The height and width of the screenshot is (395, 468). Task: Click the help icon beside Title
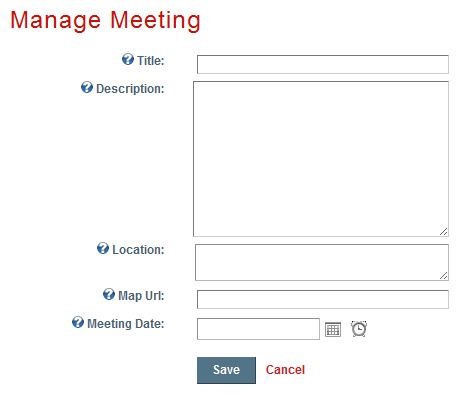[x=128, y=59]
